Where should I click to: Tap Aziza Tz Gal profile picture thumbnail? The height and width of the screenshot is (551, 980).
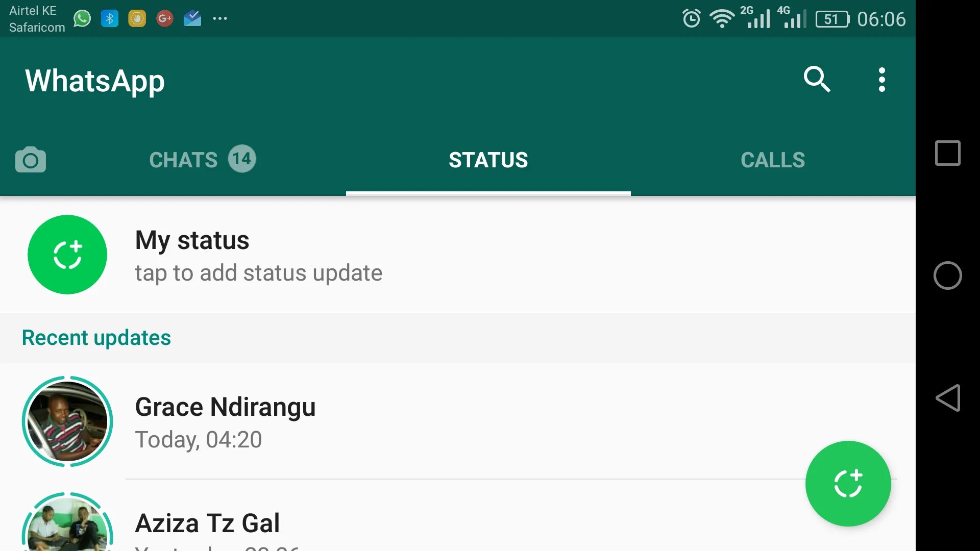coord(67,521)
